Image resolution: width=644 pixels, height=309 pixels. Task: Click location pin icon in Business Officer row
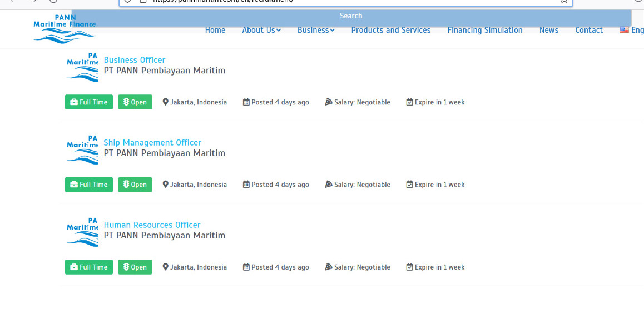[165, 102]
